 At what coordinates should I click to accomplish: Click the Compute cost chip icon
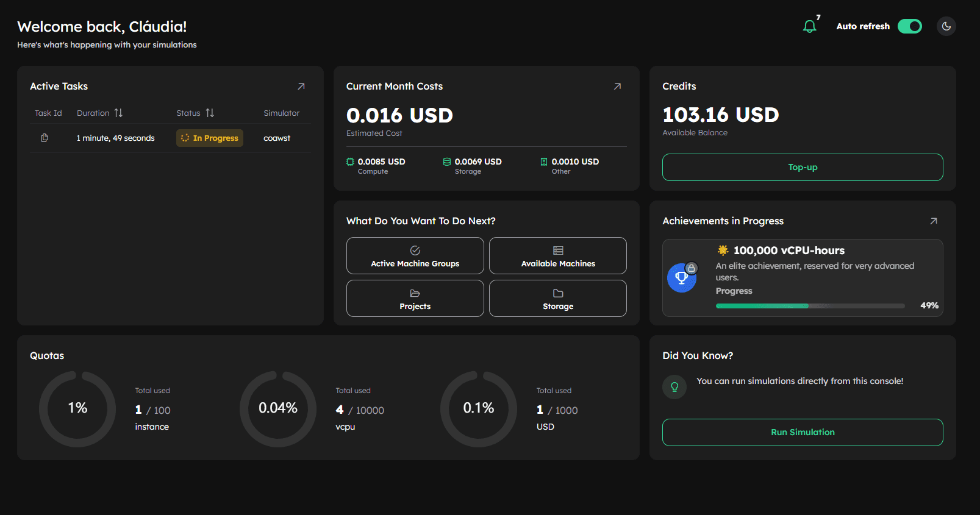coord(350,162)
